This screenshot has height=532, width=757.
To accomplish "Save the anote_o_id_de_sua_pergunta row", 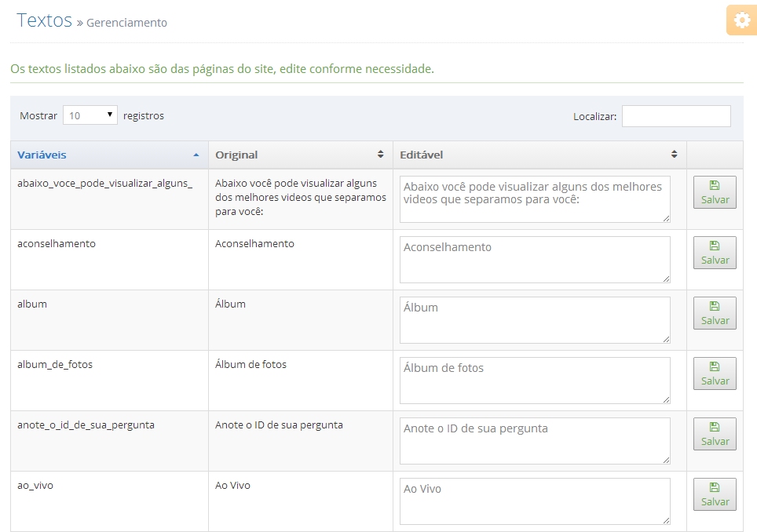I will (715, 434).
